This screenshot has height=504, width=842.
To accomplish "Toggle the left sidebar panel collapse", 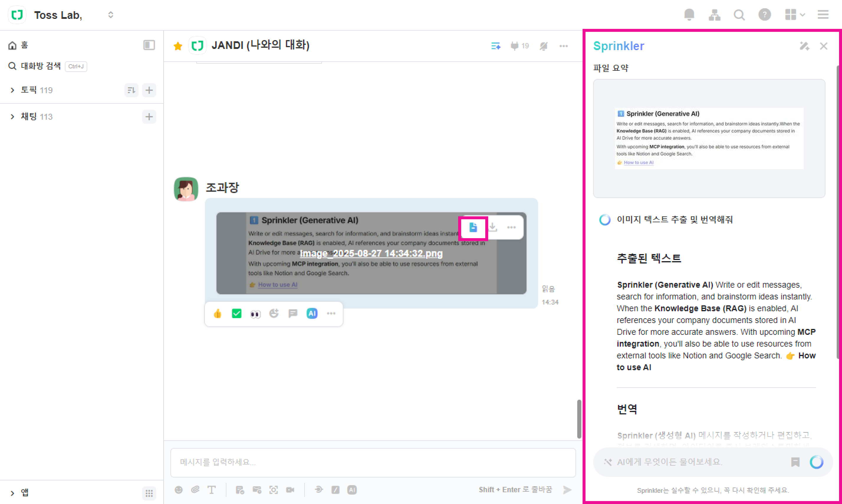I will tap(149, 45).
